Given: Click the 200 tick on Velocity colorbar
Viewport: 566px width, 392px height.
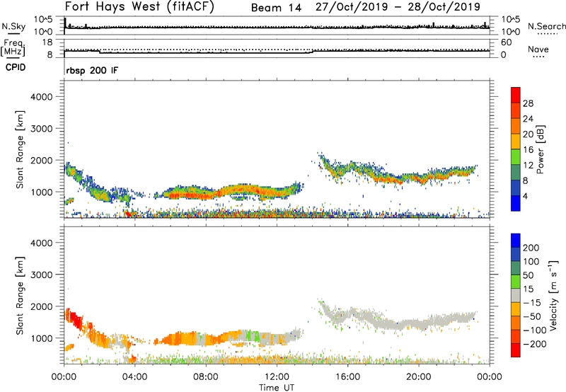Looking at the screenshot, I should coord(531,248).
